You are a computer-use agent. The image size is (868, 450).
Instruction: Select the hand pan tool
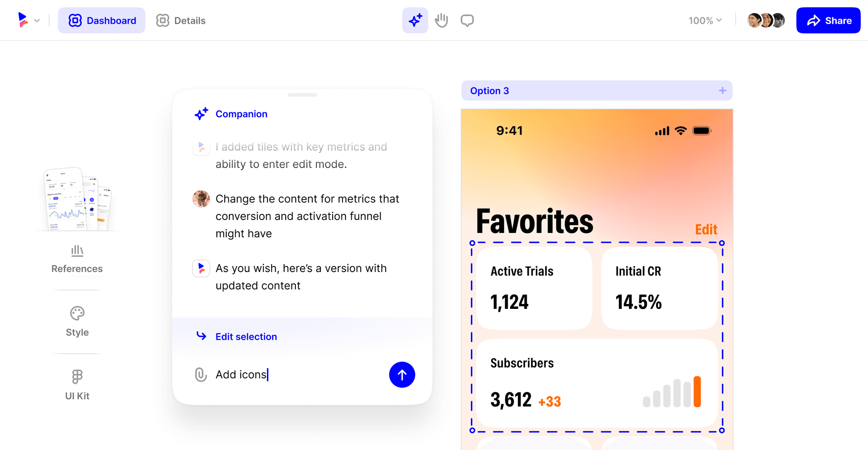(441, 20)
